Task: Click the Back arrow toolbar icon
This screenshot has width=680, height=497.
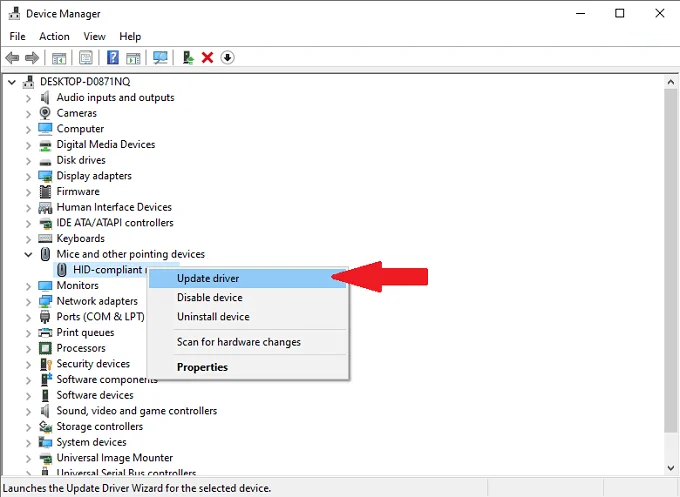Action: tap(12, 57)
